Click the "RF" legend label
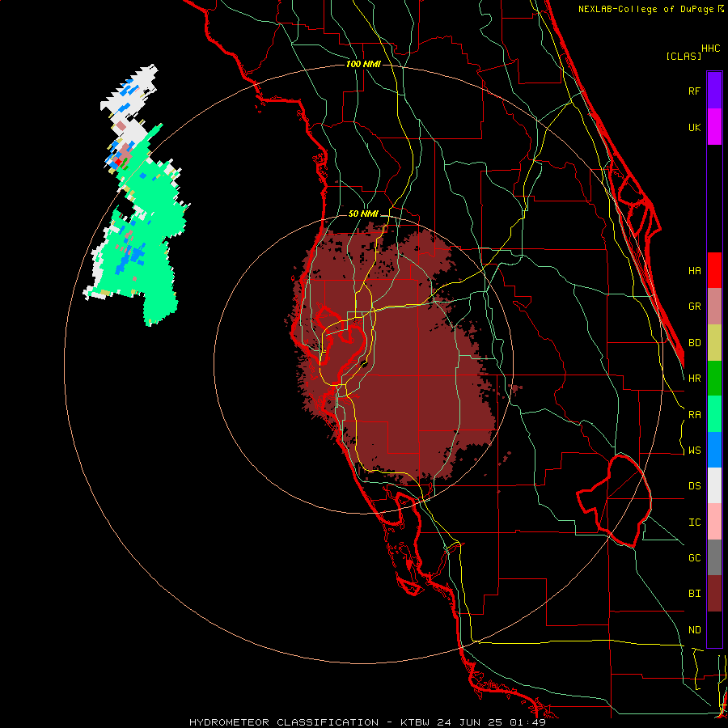 tap(694, 91)
